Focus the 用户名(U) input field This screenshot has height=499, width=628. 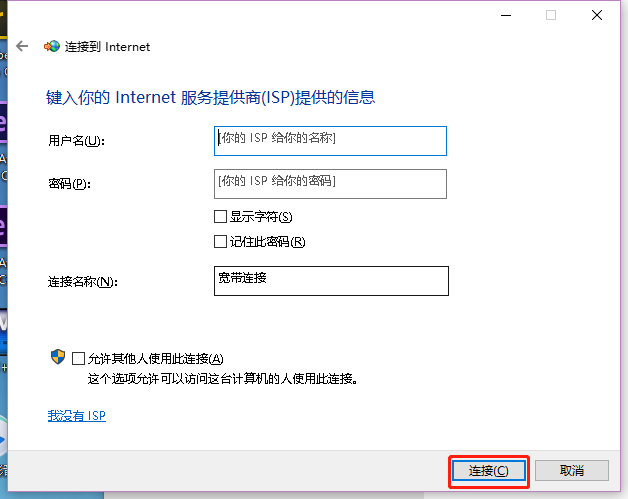point(330,141)
